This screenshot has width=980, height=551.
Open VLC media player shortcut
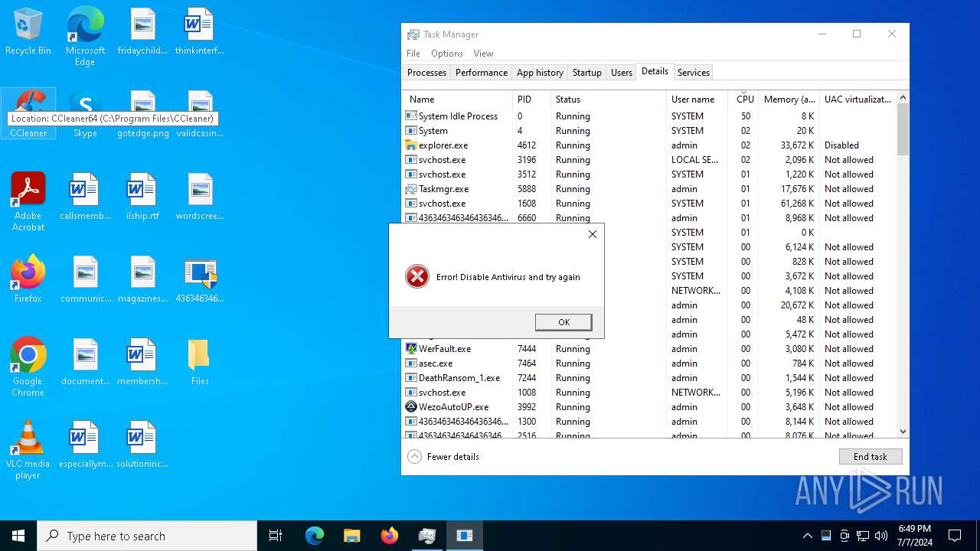click(x=28, y=450)
